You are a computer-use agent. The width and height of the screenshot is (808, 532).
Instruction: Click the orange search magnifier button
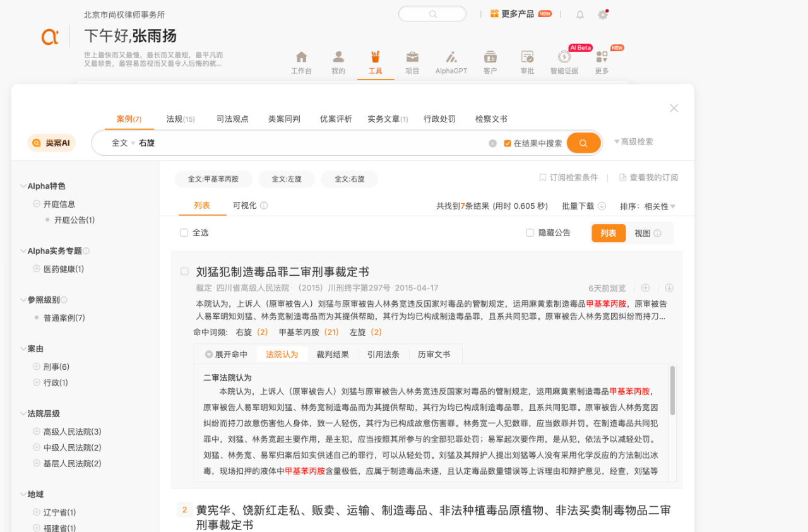[583, 143]
